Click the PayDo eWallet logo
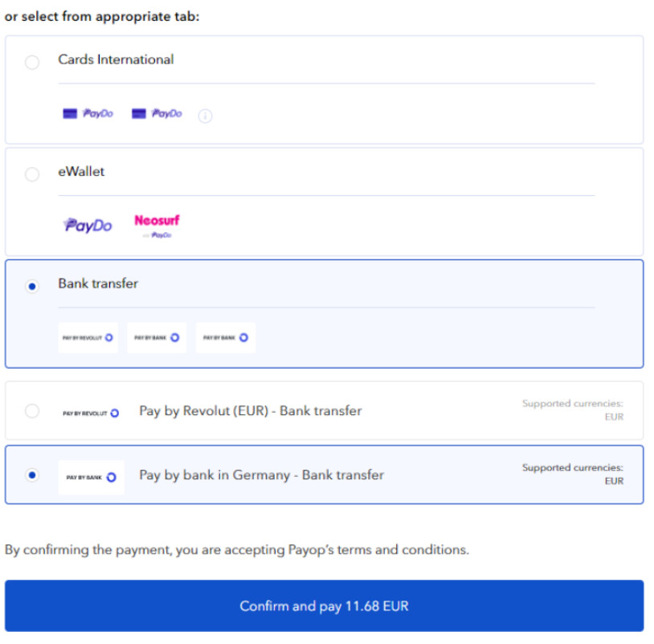This screenshot has width=654, height=644. (88, 225)
